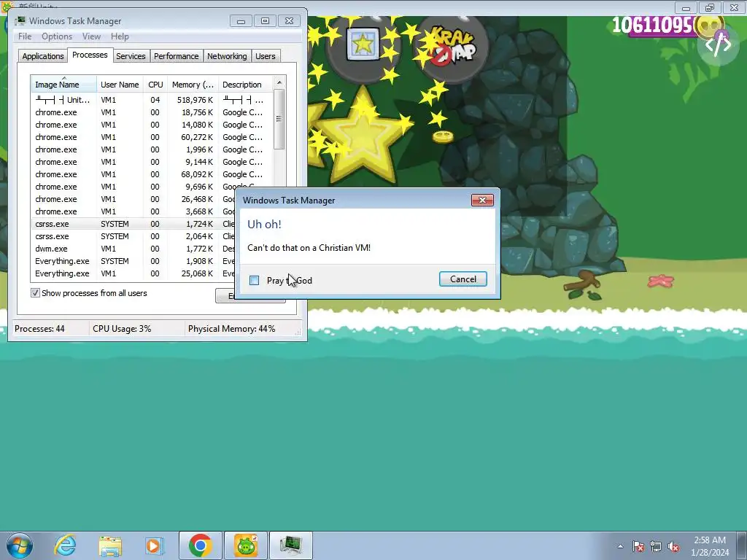This screenshot has width=747, height=560.
Task: Switch to the Networking tab
Action: coord(227,56)
